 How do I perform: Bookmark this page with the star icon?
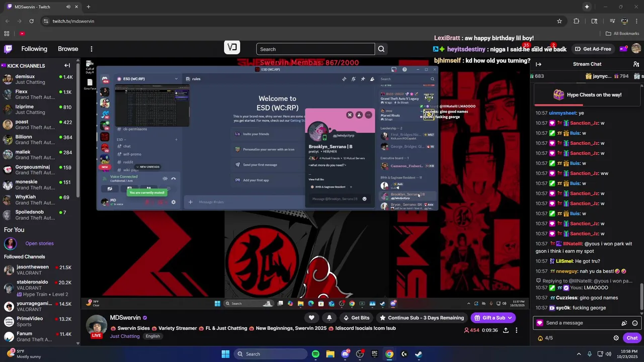pyautogui.click(x=559, y=21)
